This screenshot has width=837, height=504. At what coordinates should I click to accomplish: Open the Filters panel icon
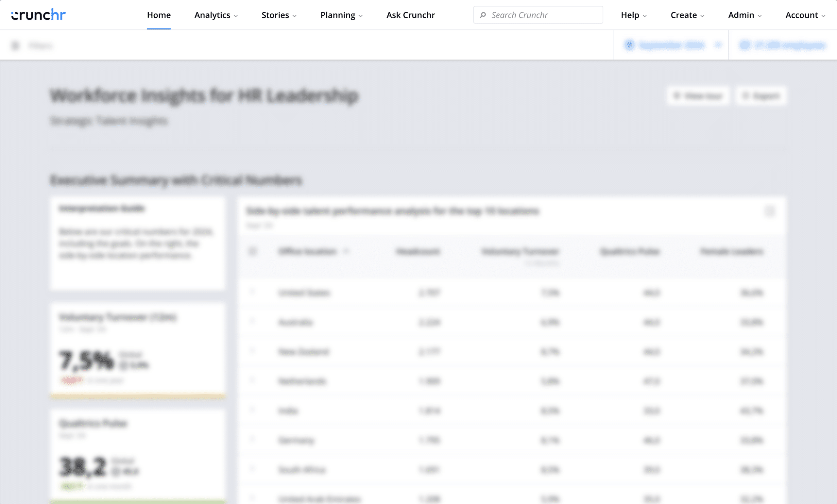point(15,45)
